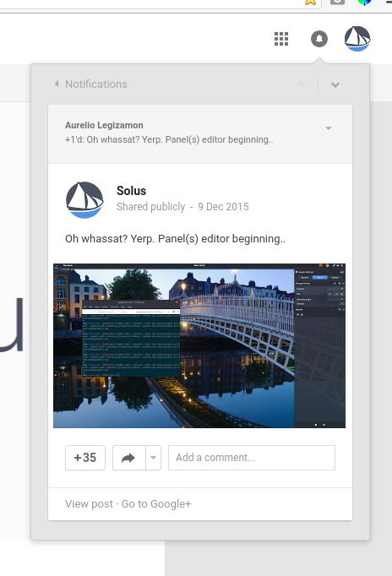
Task: Reshare post with the arrow button
Action: tap(129, 458)
